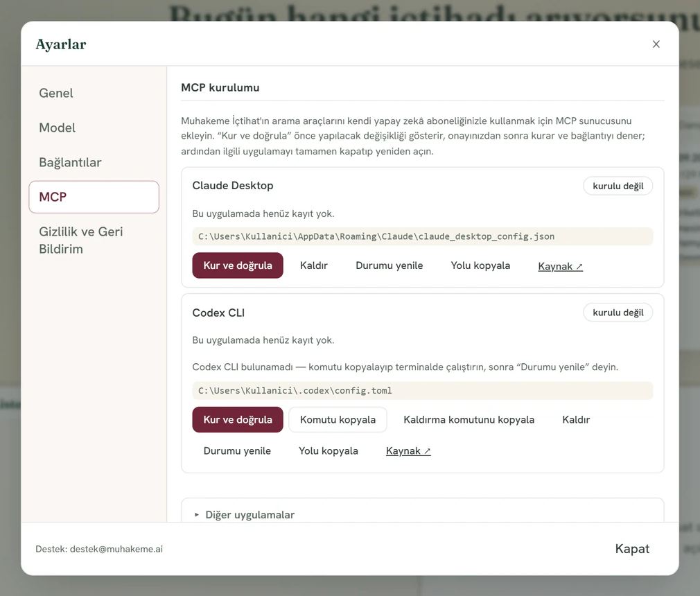Click Durumu yenile under Codex CLI
The image size is (700, 596).
click(x=237, y=451)
